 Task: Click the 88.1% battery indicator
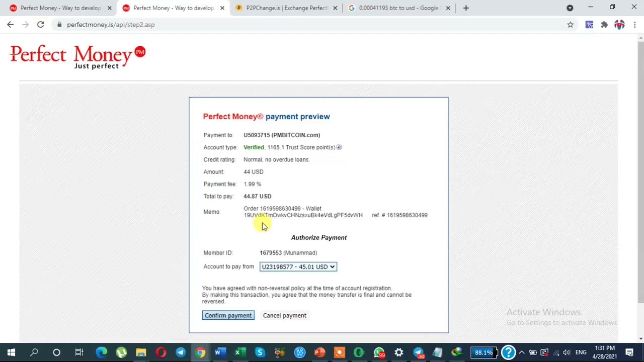click(484, 352)
